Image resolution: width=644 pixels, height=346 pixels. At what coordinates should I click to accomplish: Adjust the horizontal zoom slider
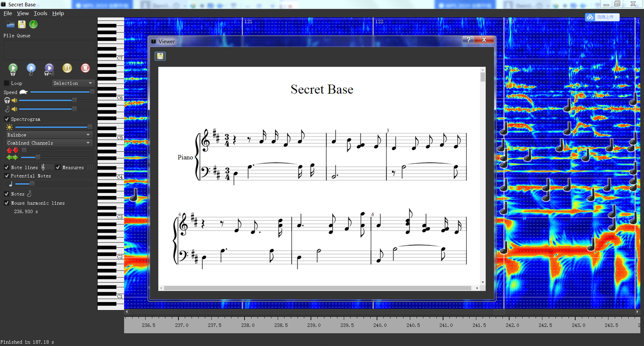coord(58,157)
